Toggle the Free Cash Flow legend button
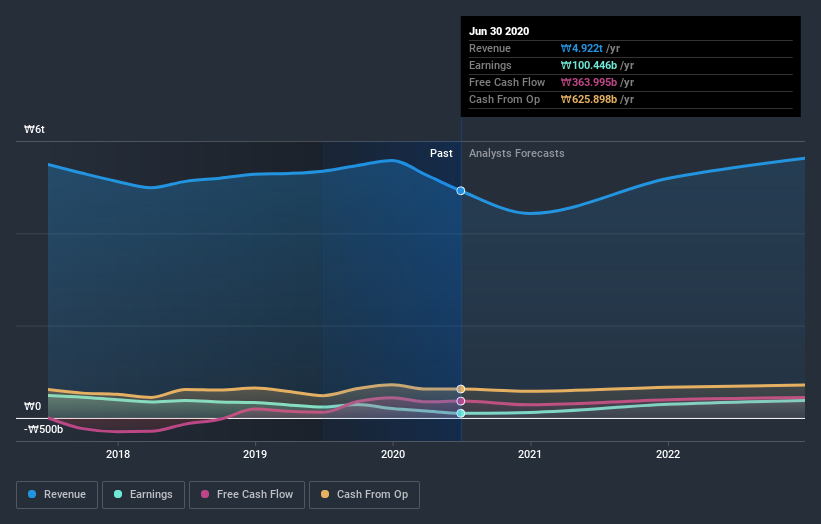821x524 pixels. (x=247, y=495)
